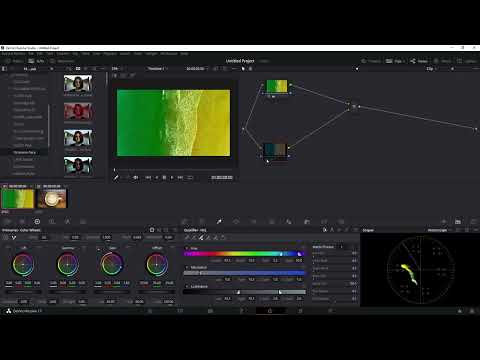480x360 pixels.
Task: Click the Lift color wheel
Action: (x=23, y=264)
